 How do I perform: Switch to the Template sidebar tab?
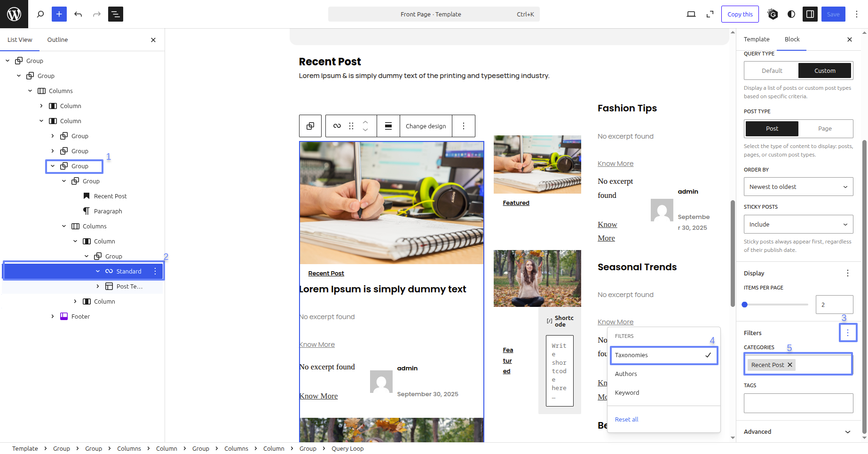756,39
